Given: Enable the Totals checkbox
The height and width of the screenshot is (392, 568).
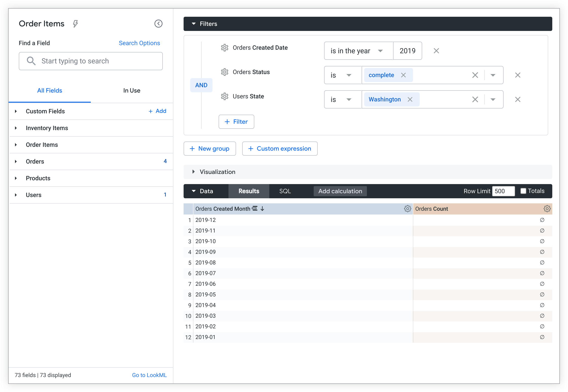Looking at the screenshot, I should click(x=523, y=191).
